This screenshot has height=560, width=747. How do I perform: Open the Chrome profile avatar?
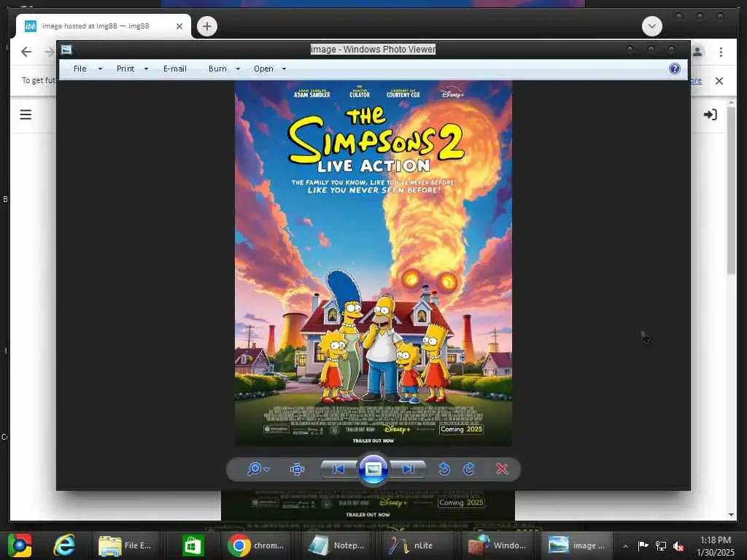point(697,52)
